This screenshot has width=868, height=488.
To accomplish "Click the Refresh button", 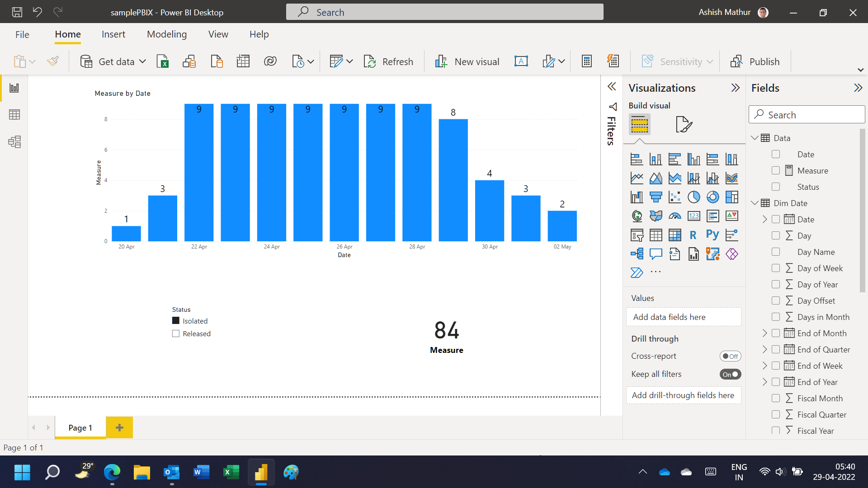I will pyautogui.click(x=389, y=61).
